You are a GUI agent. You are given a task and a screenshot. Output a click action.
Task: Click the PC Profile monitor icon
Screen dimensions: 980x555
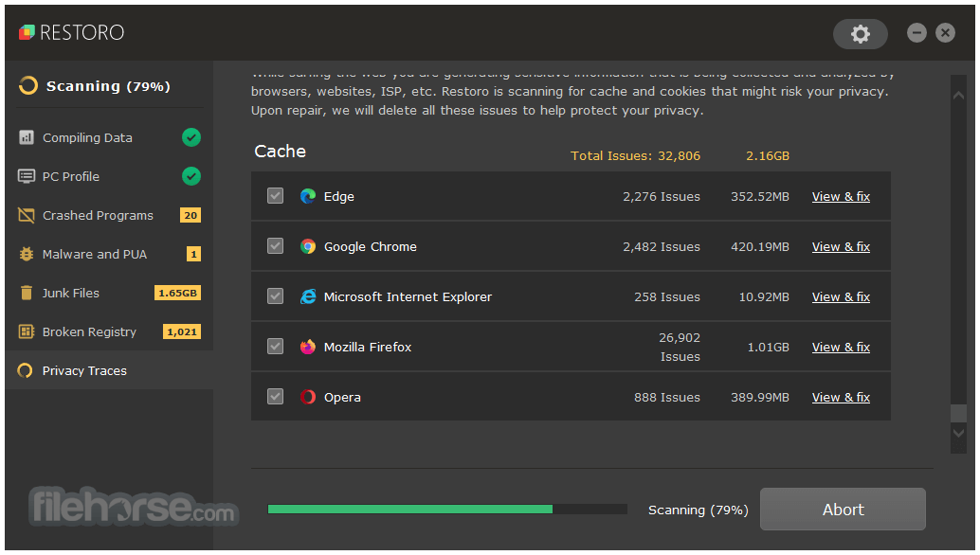[x=27, y=176]
